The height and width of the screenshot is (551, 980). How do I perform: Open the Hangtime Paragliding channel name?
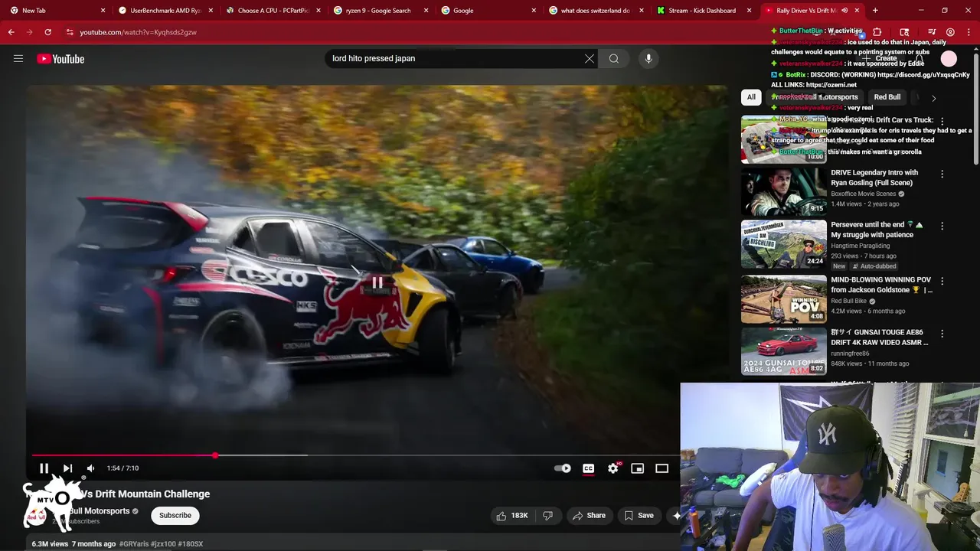[x=860, y=246]
